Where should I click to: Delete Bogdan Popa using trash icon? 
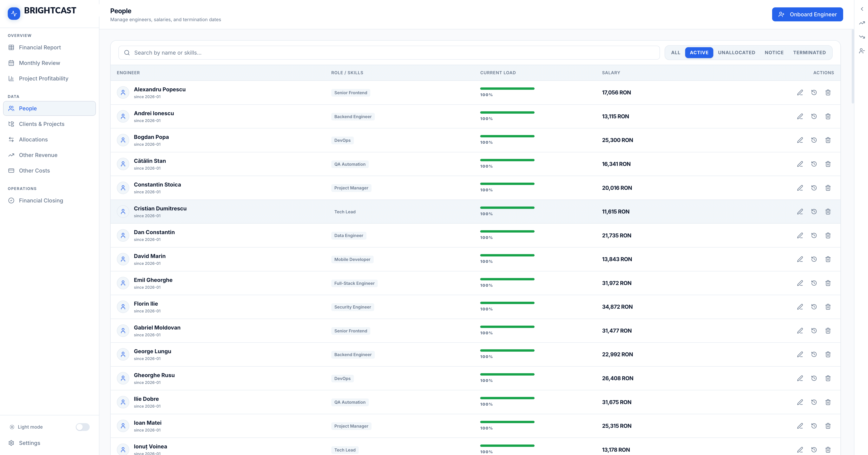(x=828, y=140)
